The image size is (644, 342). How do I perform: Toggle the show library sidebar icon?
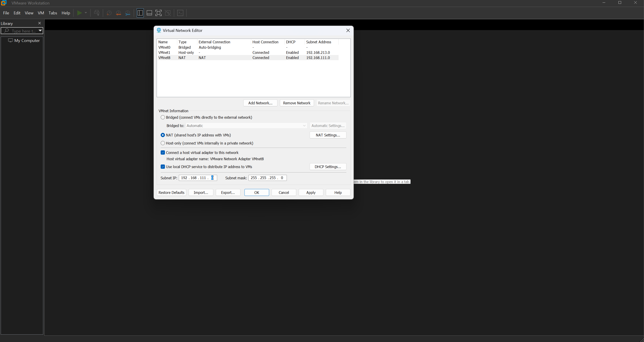pyautogui.click(x=140, y=13)
